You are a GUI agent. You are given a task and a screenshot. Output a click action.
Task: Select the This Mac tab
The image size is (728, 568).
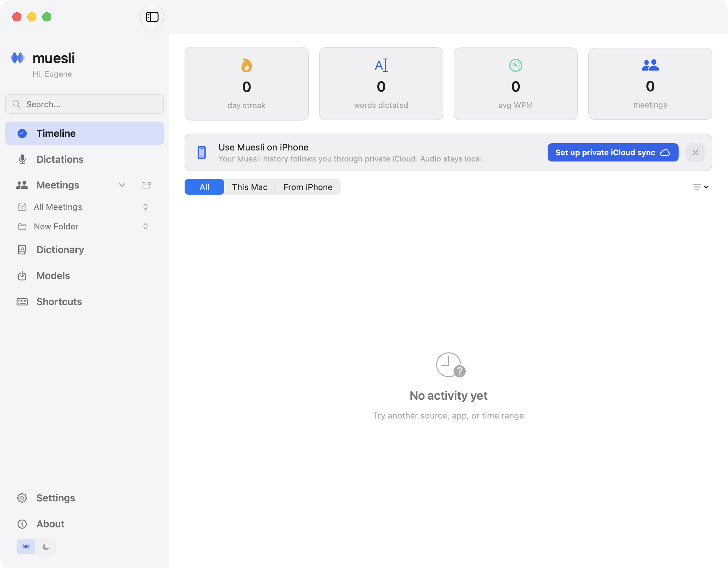[x=250, y=187]
